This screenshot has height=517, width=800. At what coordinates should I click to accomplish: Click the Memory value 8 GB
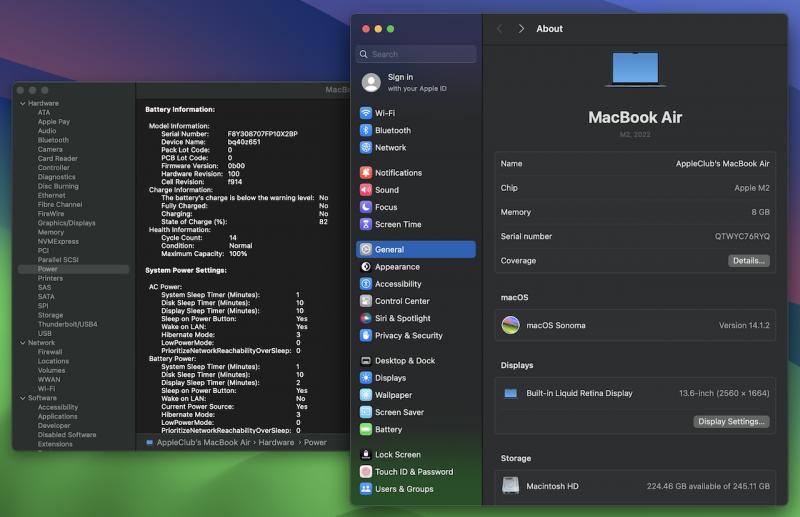[x=760, y=212]
